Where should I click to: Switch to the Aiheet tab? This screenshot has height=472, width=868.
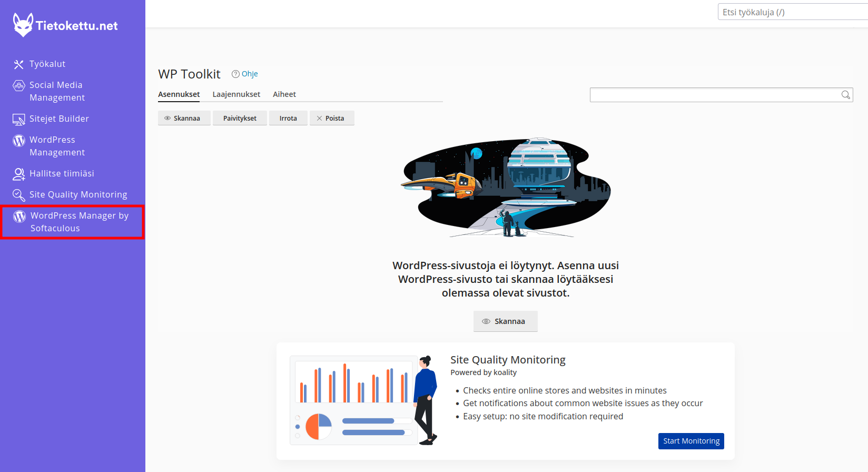click(x=284, y=94)
